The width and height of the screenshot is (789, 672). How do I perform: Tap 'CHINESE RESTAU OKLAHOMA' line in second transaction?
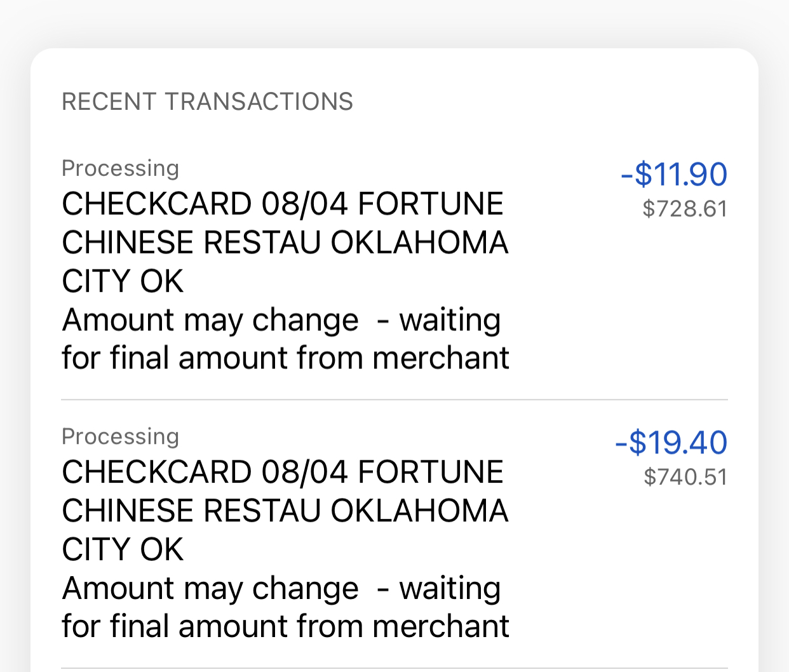point(285,511)
